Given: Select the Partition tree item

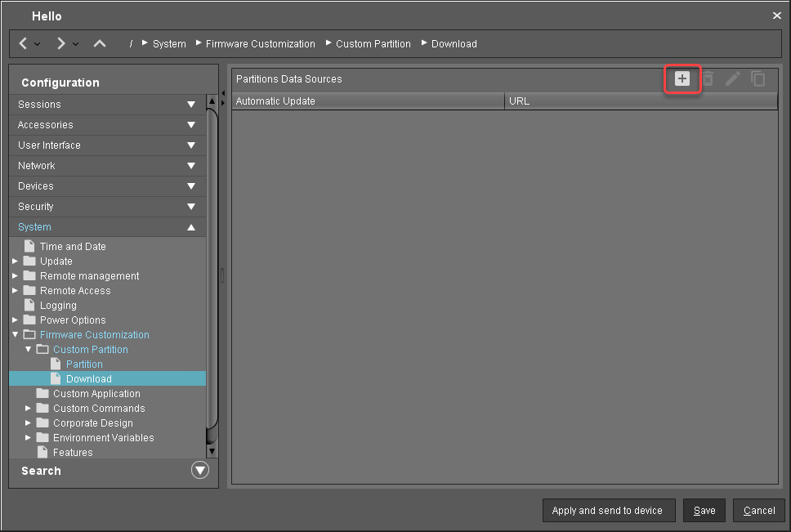Looking at the screenshot, I should [84, 364].
